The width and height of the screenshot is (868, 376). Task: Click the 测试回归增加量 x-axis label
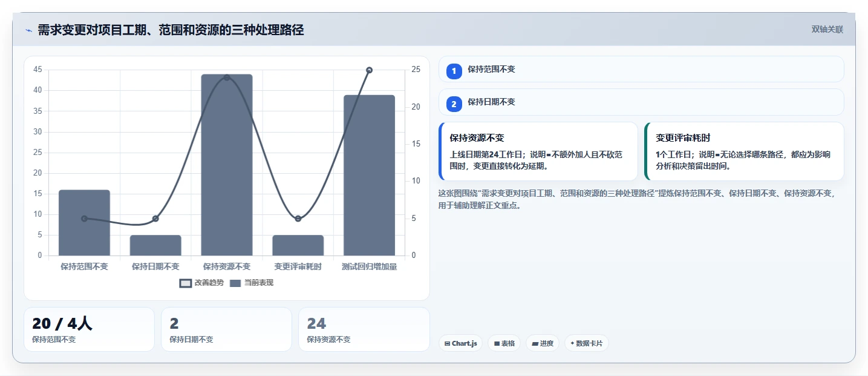[x=369, y=266]
